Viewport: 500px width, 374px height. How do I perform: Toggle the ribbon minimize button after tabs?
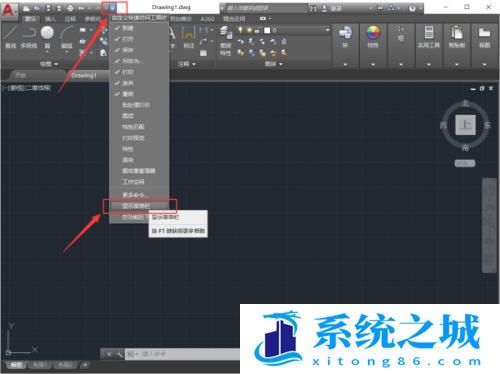(263, 19)
